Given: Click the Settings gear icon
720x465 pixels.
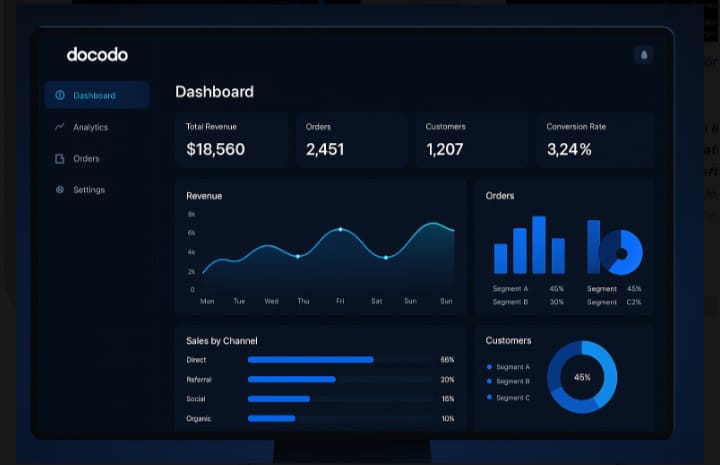Looking at the screenshot, I should pyautogui.click(x=60, y=190).
